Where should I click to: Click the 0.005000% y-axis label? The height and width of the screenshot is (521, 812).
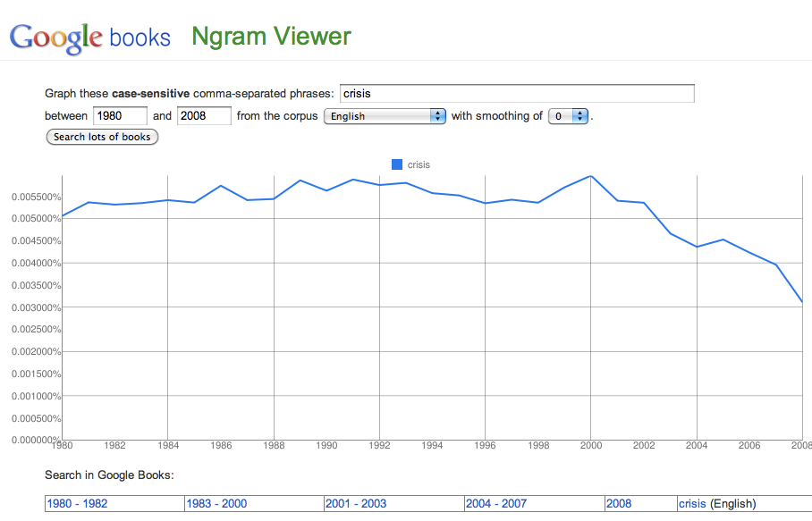pos(37,218)
